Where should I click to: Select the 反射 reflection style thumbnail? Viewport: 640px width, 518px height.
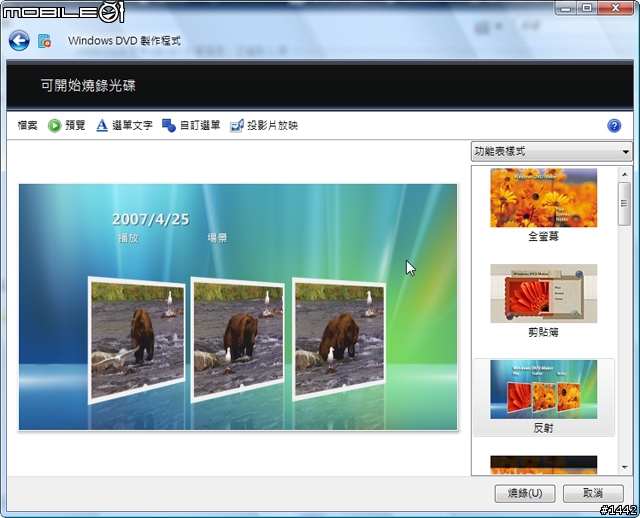(x=543, y=389)
